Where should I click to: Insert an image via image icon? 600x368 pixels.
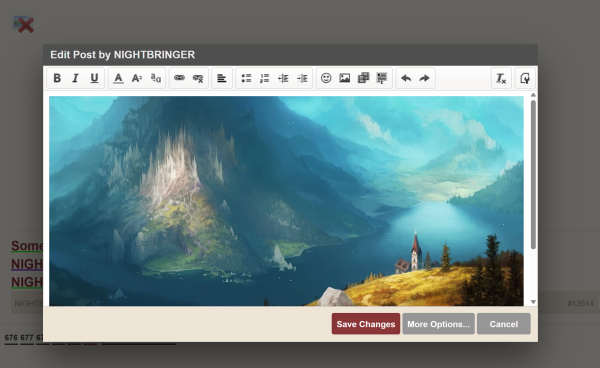[345, 78]
